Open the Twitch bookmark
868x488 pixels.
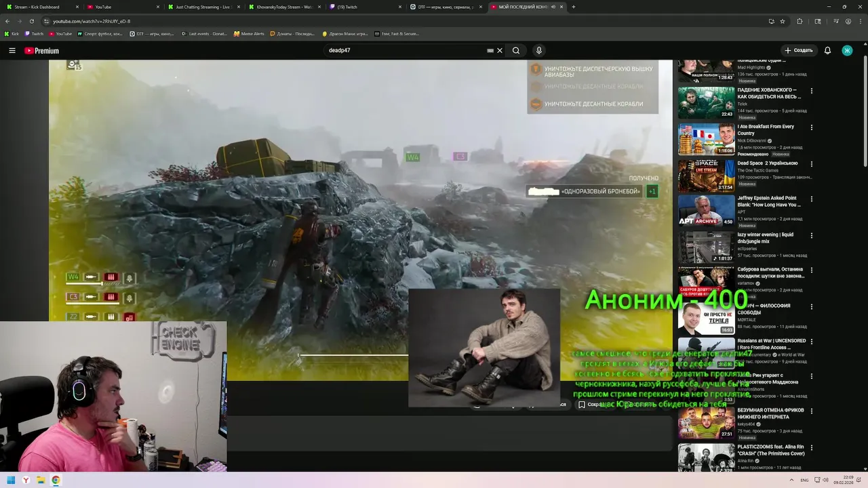coord(34,33)
